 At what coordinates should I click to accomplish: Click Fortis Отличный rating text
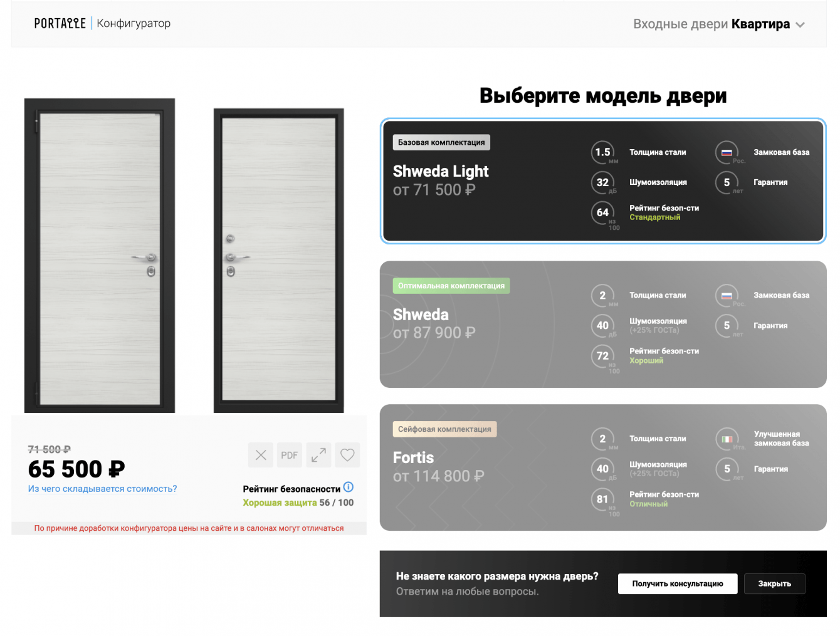(x=649, y=504)
